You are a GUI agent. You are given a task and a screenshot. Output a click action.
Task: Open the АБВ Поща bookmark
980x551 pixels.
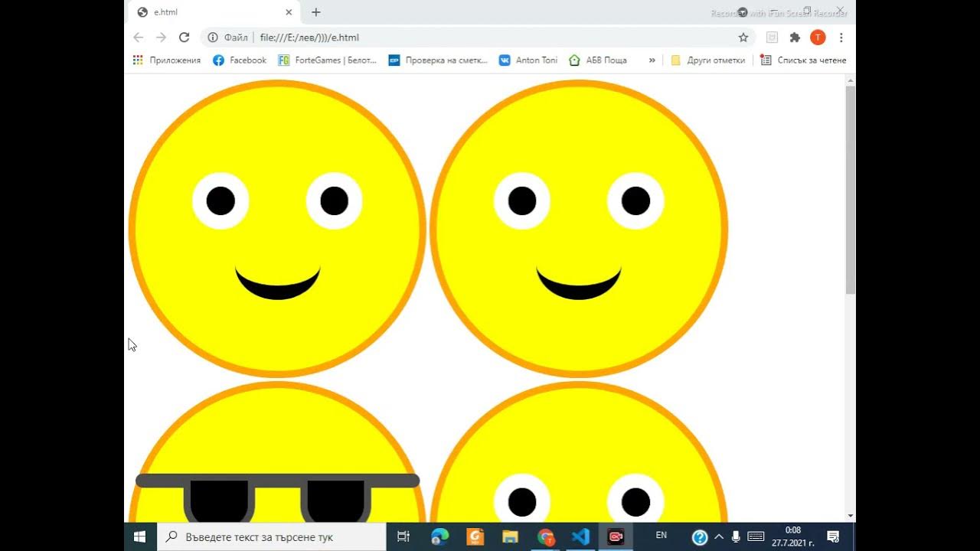(598, 60)
